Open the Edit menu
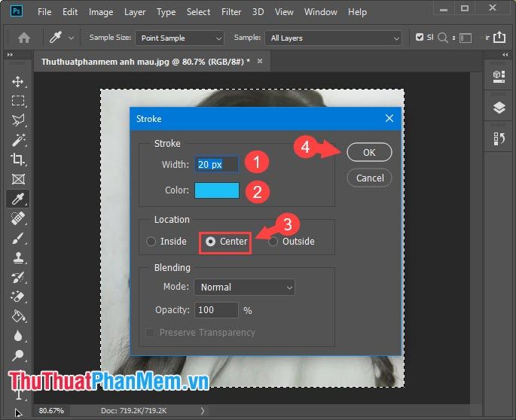The image size is (516, 420). pos(70,12)
